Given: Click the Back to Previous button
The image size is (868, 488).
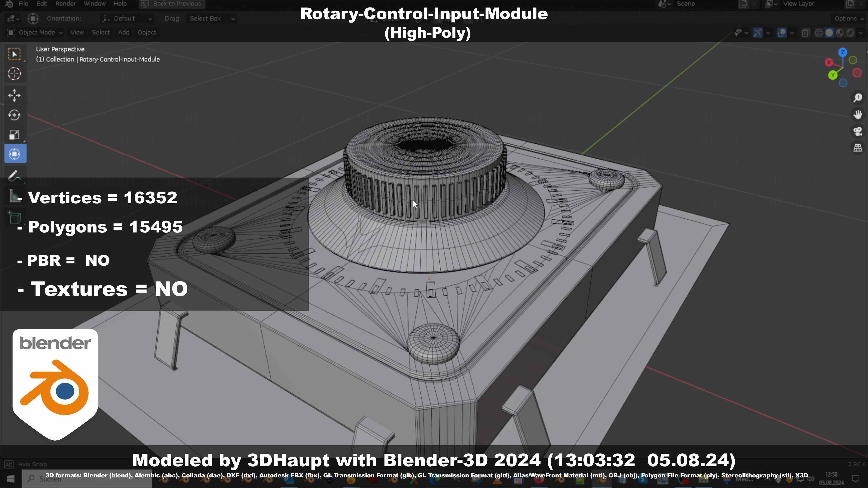Looking at the screenshot, I should [x=172, y=4].
